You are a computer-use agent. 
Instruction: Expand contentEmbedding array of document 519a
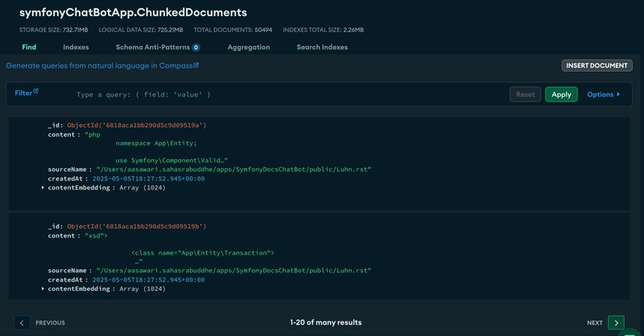tap(43, 188)
